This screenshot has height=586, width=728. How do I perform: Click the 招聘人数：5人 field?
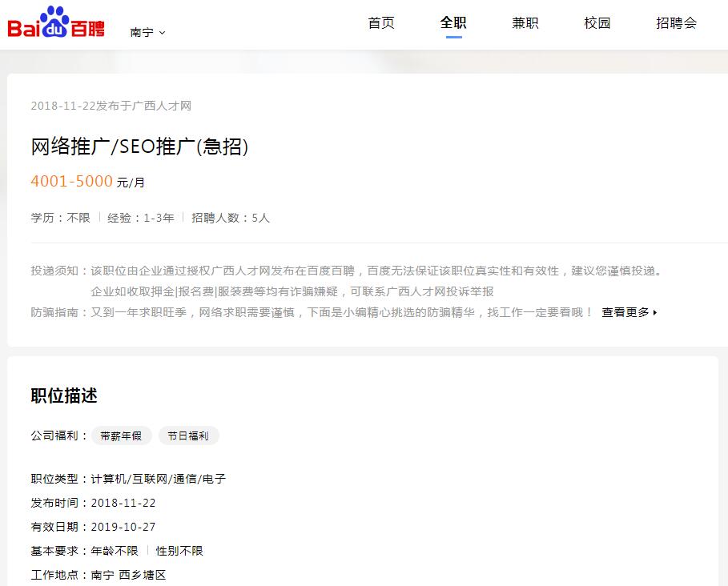click(231, 218)
